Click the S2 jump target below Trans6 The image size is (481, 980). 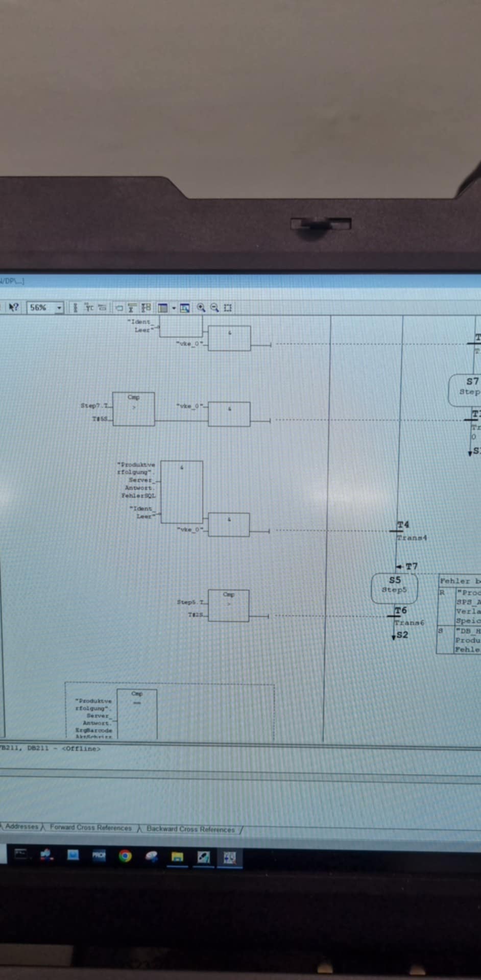[x=401, y=635]
